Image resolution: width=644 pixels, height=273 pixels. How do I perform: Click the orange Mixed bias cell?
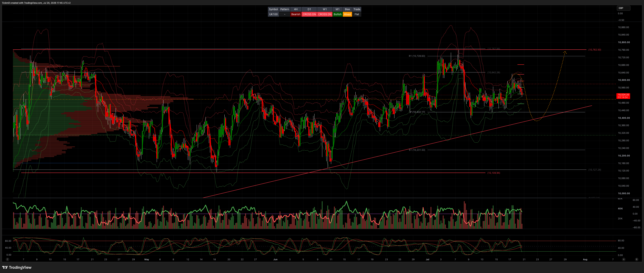[347, 14]
